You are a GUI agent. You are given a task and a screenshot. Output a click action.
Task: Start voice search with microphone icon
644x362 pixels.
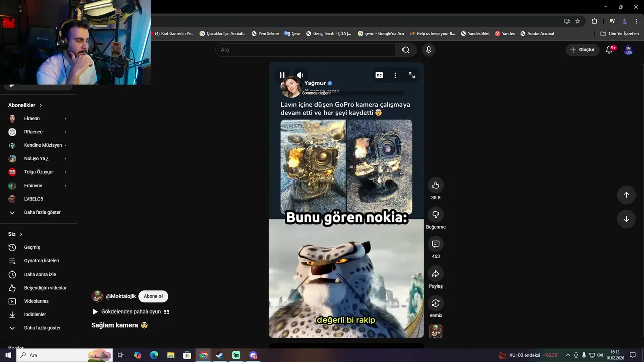click(x=429, y=50)
